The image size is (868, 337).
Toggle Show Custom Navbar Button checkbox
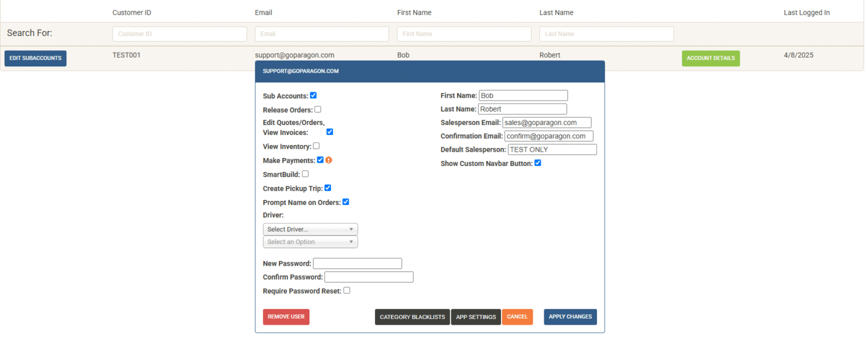(x=538, y=163)
